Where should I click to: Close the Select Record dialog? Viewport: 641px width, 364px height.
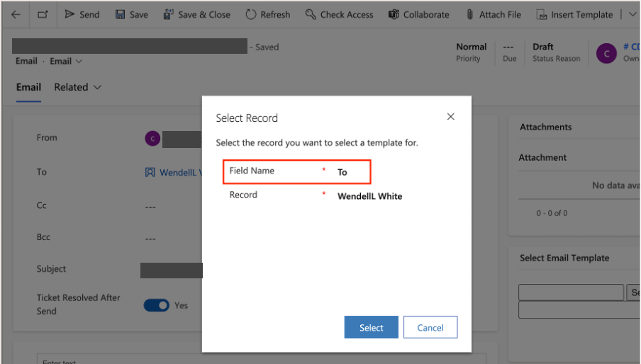pos(450,117)
